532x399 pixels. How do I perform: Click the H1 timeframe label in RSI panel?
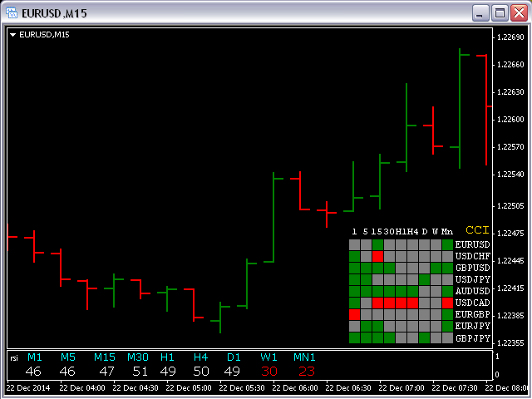pos(167,357)
